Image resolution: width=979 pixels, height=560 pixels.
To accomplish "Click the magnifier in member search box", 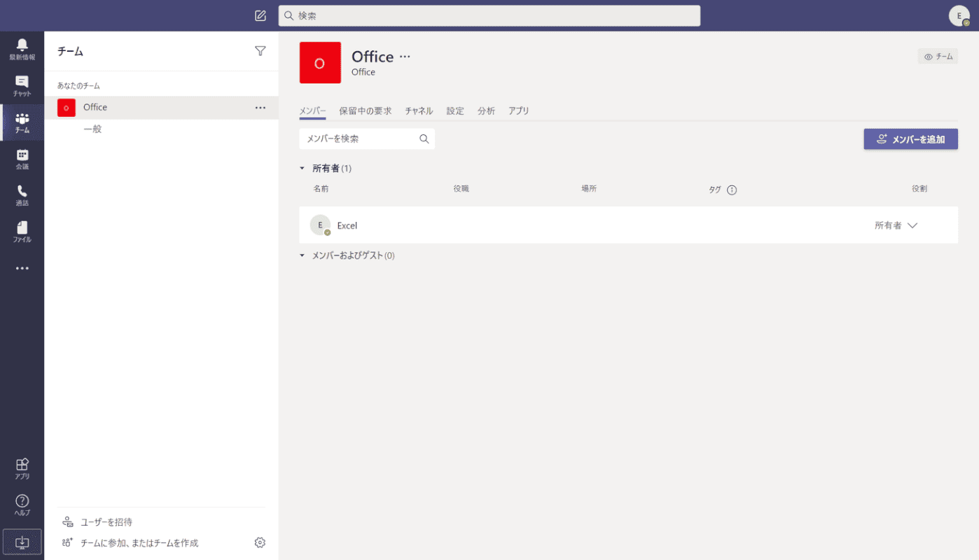I will [x=424, y=139].
